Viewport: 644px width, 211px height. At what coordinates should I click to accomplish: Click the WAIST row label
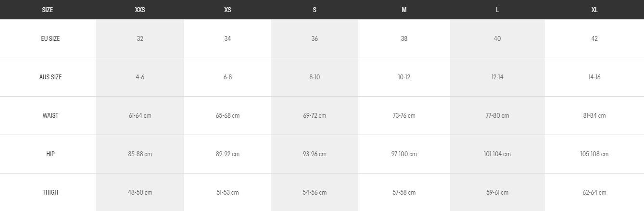(51, 115)
